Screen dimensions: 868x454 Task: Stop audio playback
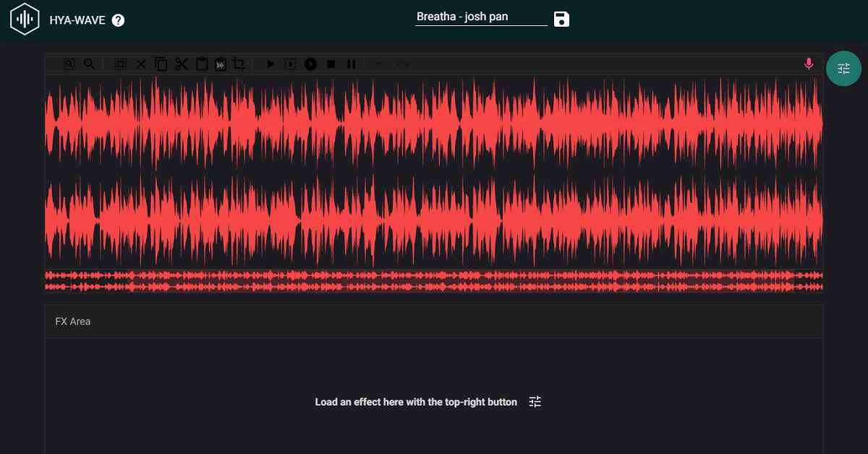tap(331, 64)
